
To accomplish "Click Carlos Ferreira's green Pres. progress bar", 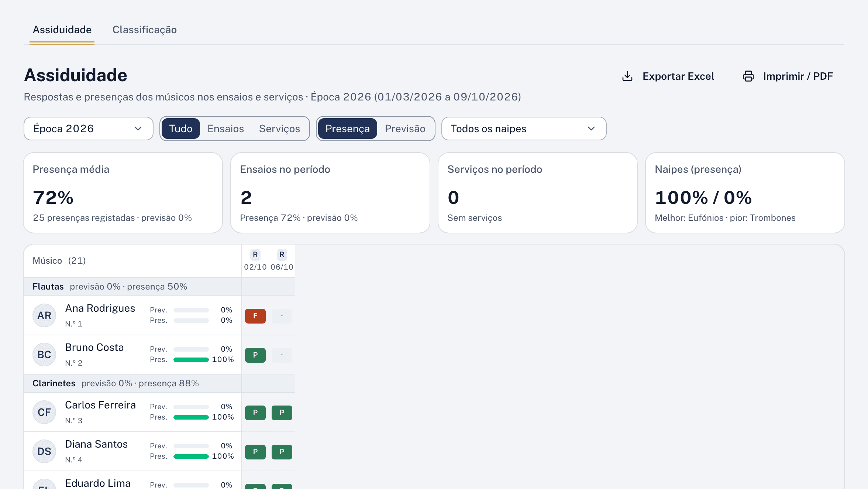I will (191, 417).
